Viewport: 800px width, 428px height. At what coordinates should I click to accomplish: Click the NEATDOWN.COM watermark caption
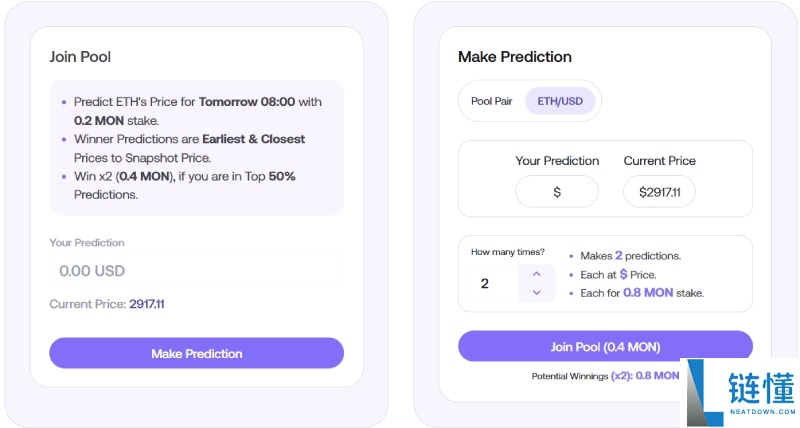tap(762, 412)
